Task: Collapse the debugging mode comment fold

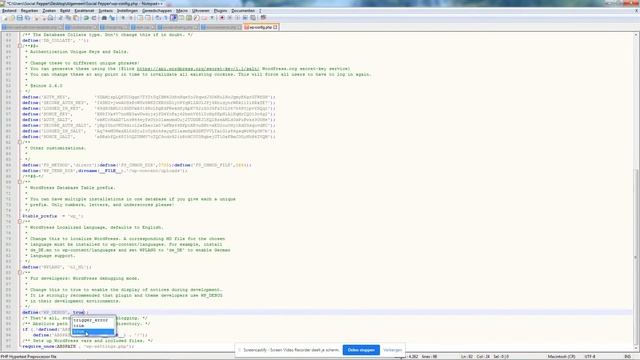Action: (x=20, y=273)
